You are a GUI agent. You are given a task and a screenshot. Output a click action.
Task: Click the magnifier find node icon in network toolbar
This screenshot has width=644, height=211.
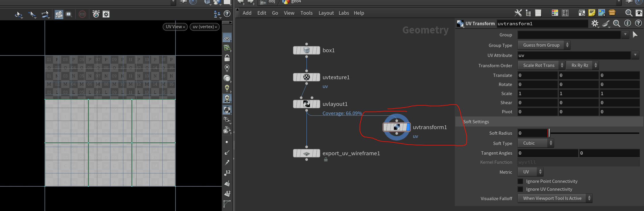coord(629,13)
